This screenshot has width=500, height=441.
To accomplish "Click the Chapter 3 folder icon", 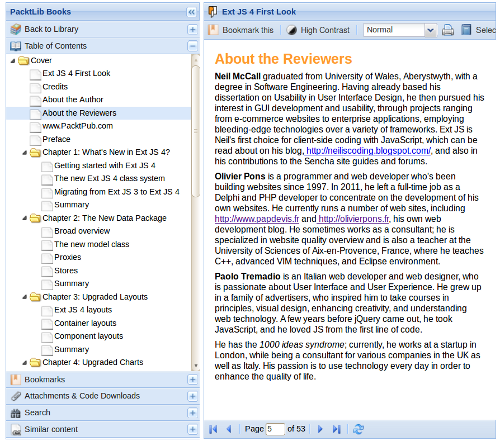I will [35, 297].
